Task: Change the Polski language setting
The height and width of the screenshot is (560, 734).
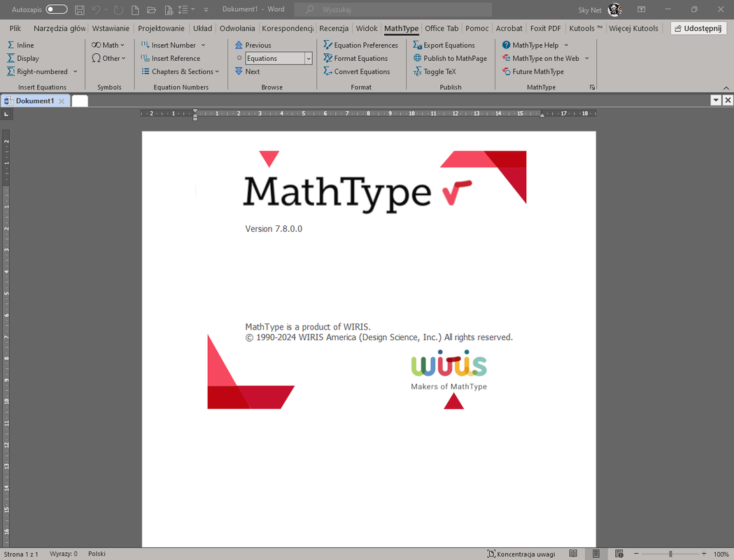Action: [97, 554]
